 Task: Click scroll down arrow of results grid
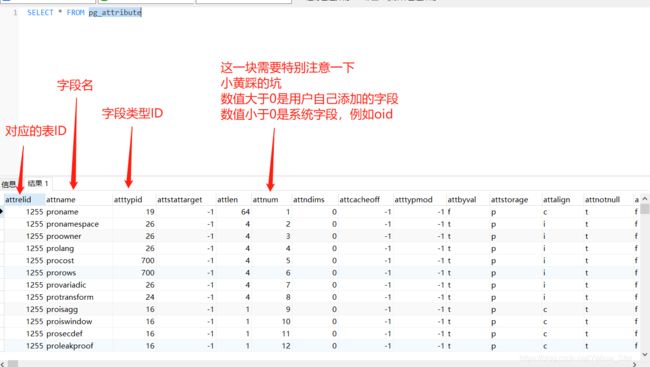click(645, 354)
